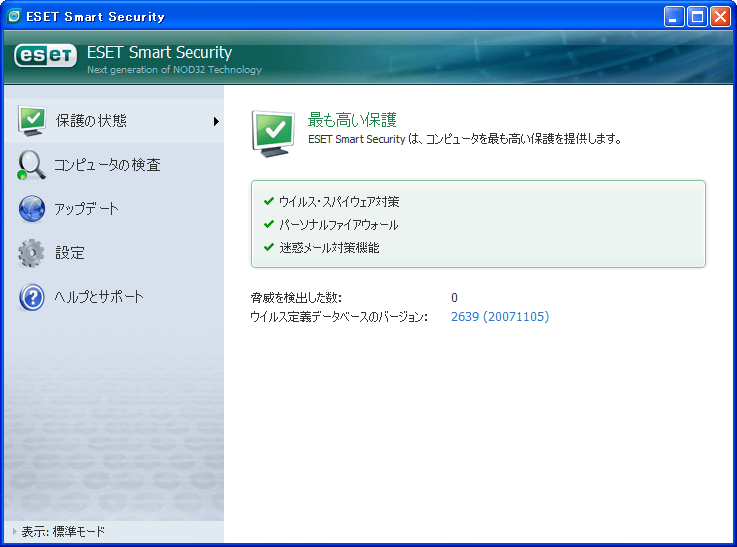Screen dimensions: 737x547
Task: Click the large green checkmark monitor icon
Action: coord(274,133)
